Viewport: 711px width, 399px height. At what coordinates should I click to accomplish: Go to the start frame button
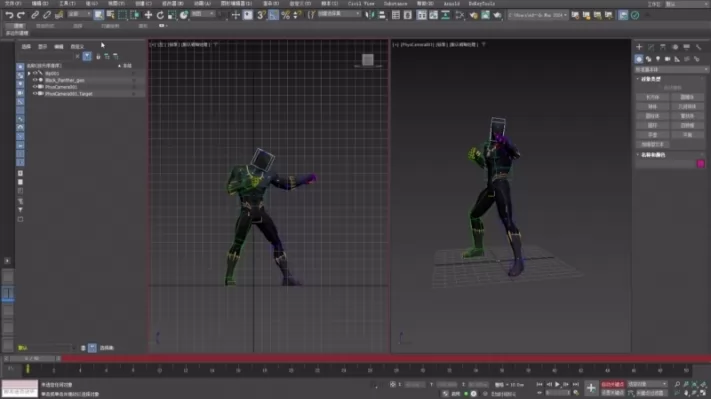pos(540,384)
